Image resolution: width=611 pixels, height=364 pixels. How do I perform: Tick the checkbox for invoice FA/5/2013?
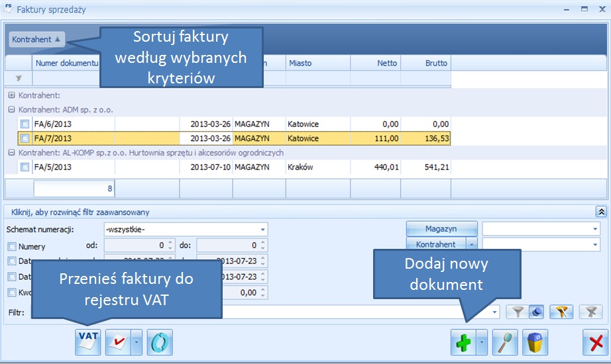coord(25,167)
